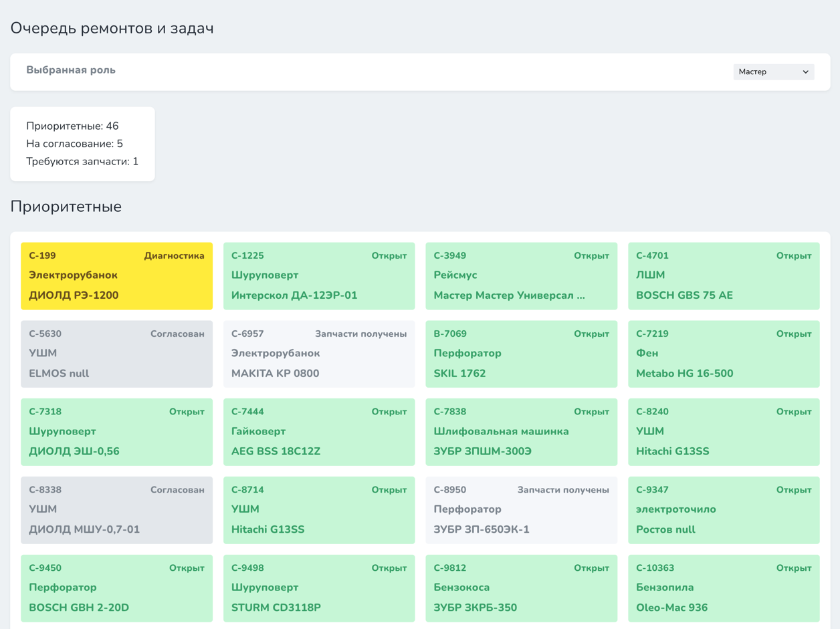840x629 pixels.
Task: Open card C-9450 BOSCH GBH 2-20D
Action: point(116,588)
